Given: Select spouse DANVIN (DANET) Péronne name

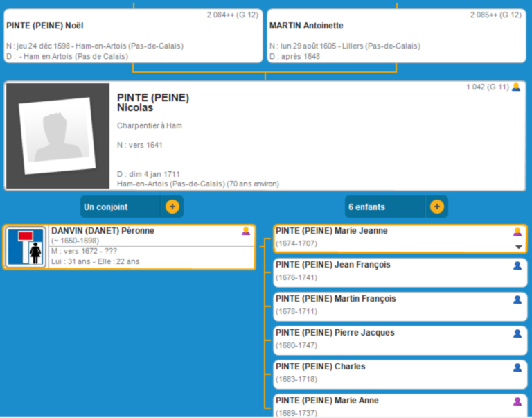Looking at the screenshot, I should pyautogui.click(x=103, y=231).
